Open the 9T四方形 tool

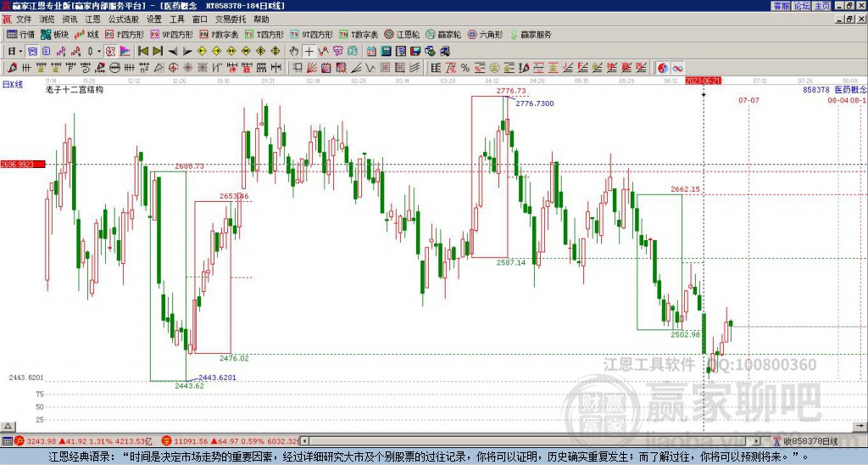pyautogui.click(x=311, y=34)
